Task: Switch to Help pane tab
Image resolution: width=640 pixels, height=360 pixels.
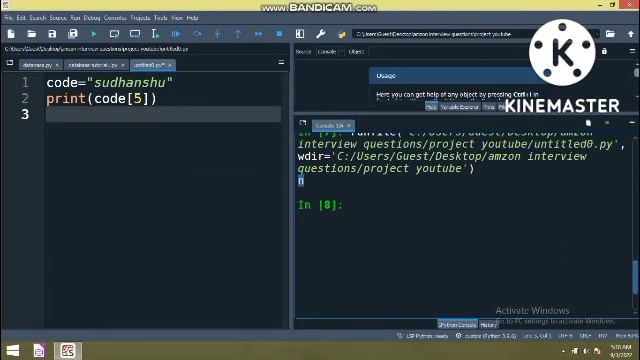Action: pyautogui.click(x=431, y=107)
